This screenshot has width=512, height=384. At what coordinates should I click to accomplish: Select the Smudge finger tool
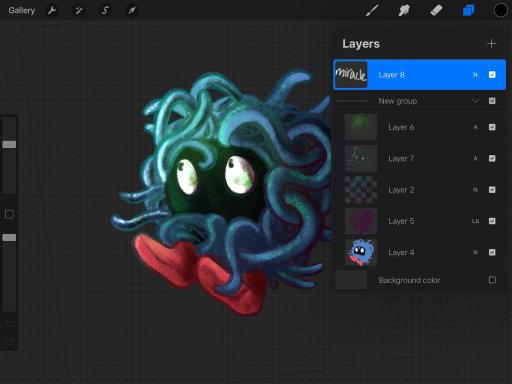(x=404, y=10)
